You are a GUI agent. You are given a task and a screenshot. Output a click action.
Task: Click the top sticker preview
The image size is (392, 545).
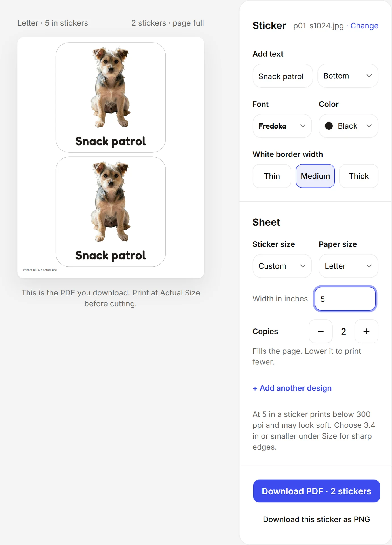111,97
